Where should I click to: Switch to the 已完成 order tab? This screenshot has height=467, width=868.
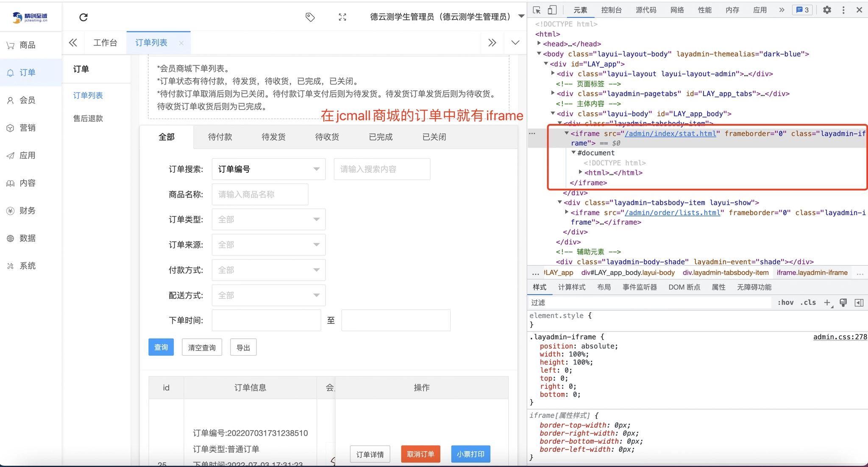[381, 137]
